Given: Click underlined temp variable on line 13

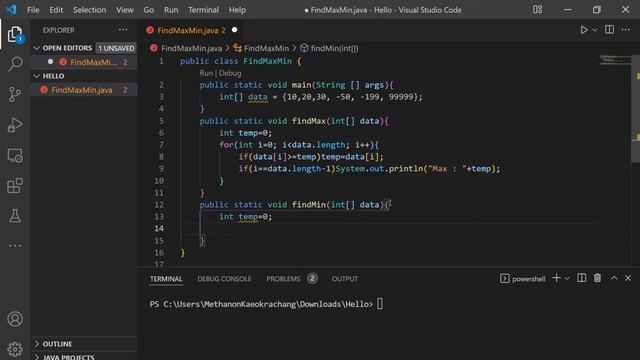Looking at the screenshot, I should 248,217.
